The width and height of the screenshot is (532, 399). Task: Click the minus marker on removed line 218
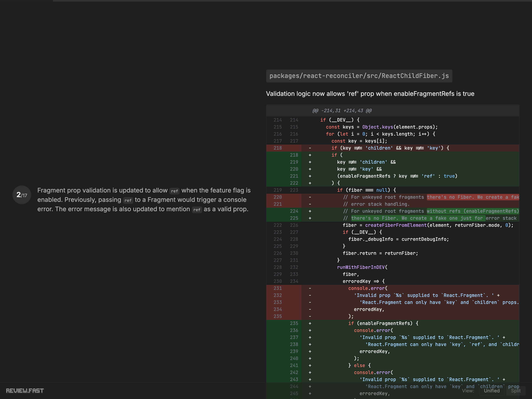pyautogui.click(x=310, y=148)
